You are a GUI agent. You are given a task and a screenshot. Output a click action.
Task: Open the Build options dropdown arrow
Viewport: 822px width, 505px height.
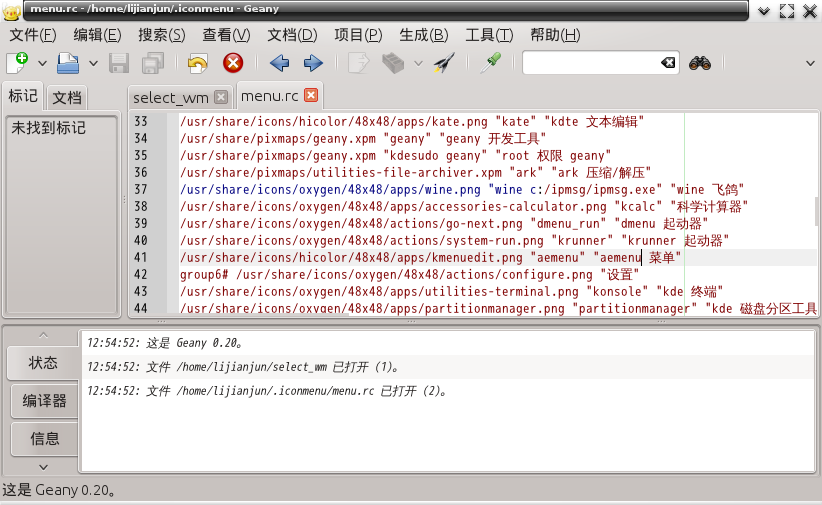tap(418, 64)
